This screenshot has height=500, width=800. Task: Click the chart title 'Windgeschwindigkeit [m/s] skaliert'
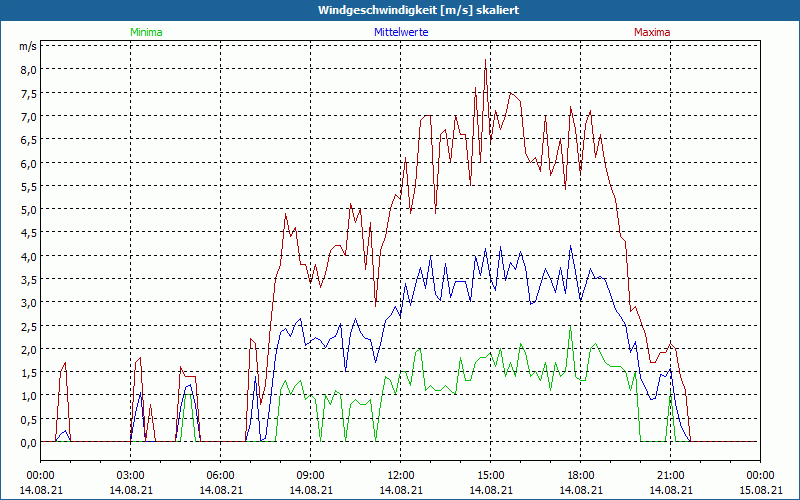[x=418, y=10]
